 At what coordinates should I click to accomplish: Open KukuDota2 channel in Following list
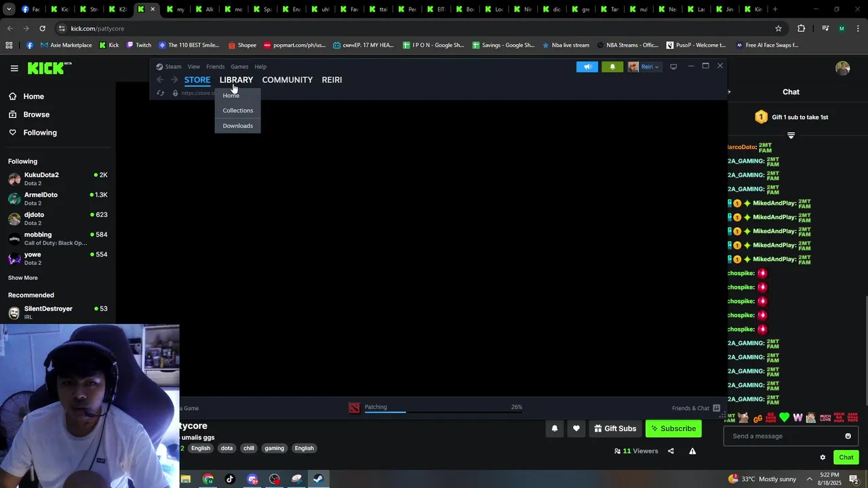point(58,179)
